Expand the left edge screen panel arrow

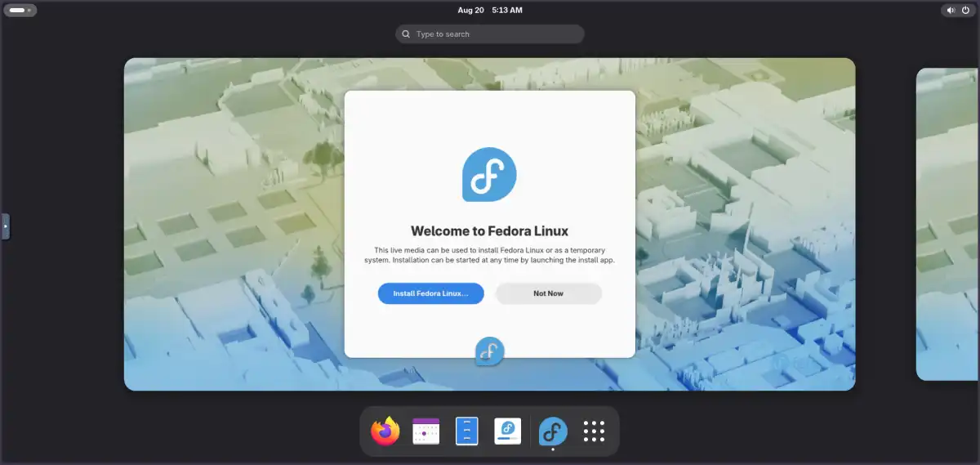click(x=6, y=226)
